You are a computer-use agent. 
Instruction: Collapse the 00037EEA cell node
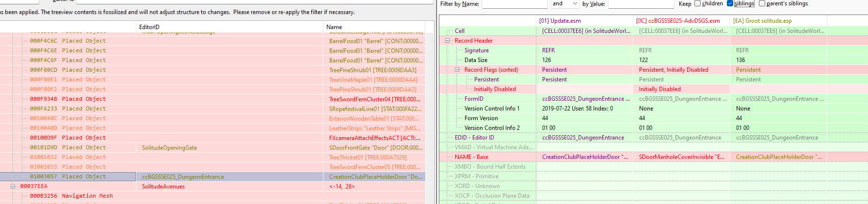coord(13,186)
